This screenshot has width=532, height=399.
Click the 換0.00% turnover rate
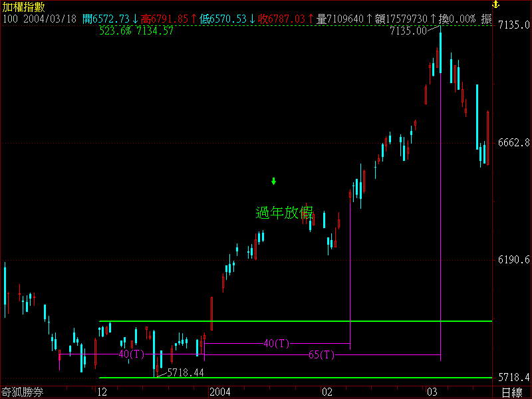click(x=457, y=19)
